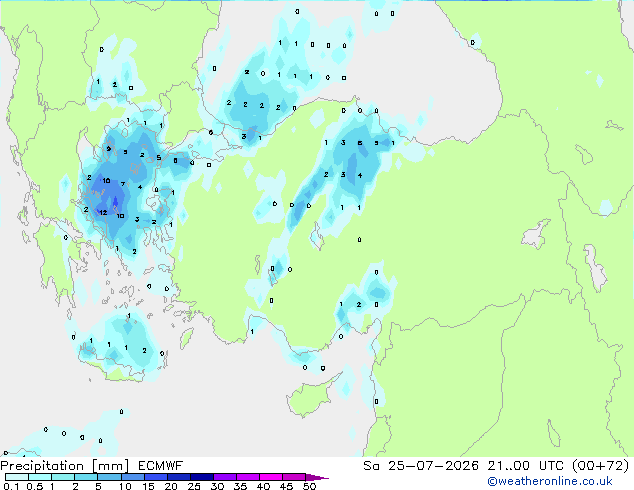Click the '7' precipitation value on map
Viewport: 634px width, 490px height.
(x=123, y=184)
